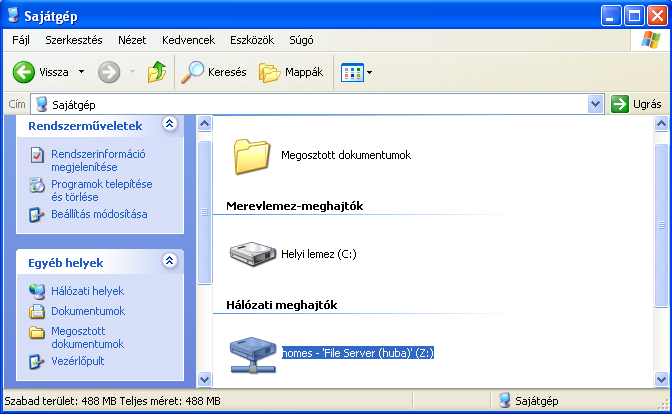The width and height of the screenshot is (672, 414).
Task: Click the Vissza back arrow icon
Action: [25, 72]
